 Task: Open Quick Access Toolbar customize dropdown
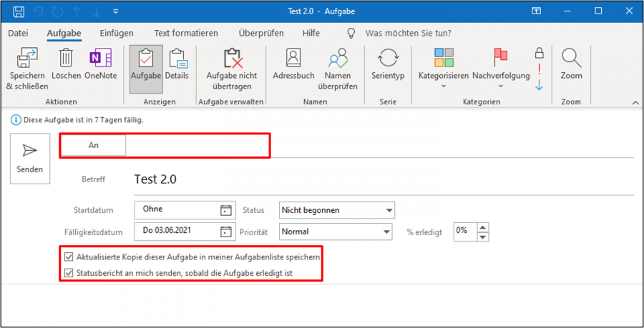tap(116, 11)
